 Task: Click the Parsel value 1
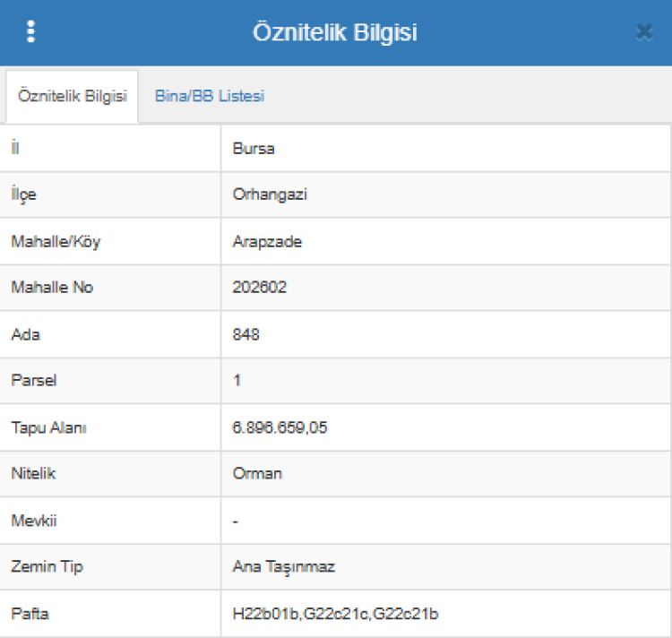(x=237, y=381)
